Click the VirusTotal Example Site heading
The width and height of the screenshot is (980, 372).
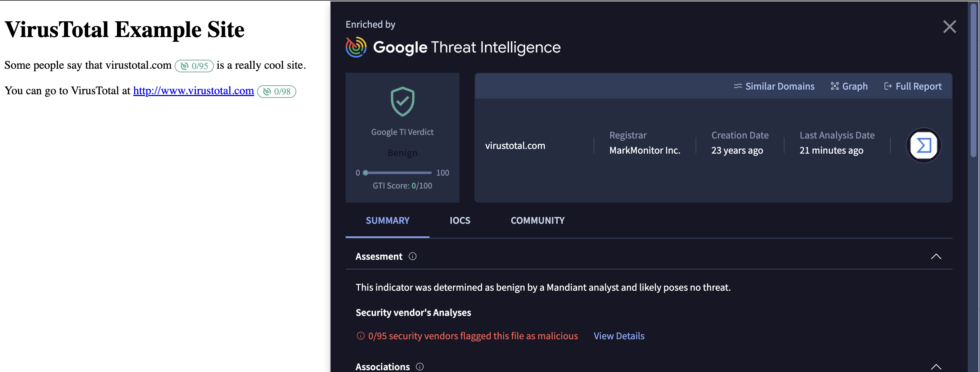tap(125, 29)
